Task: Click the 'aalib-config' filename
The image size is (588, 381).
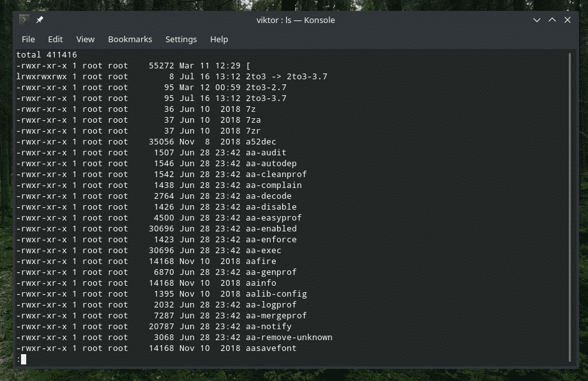Action: [x=276, y=294]
